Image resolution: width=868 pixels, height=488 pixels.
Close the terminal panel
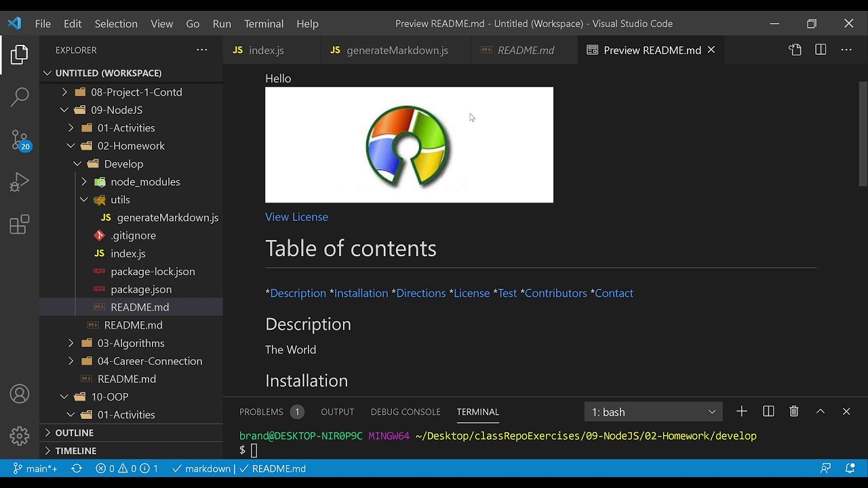[x=846, y=411]
